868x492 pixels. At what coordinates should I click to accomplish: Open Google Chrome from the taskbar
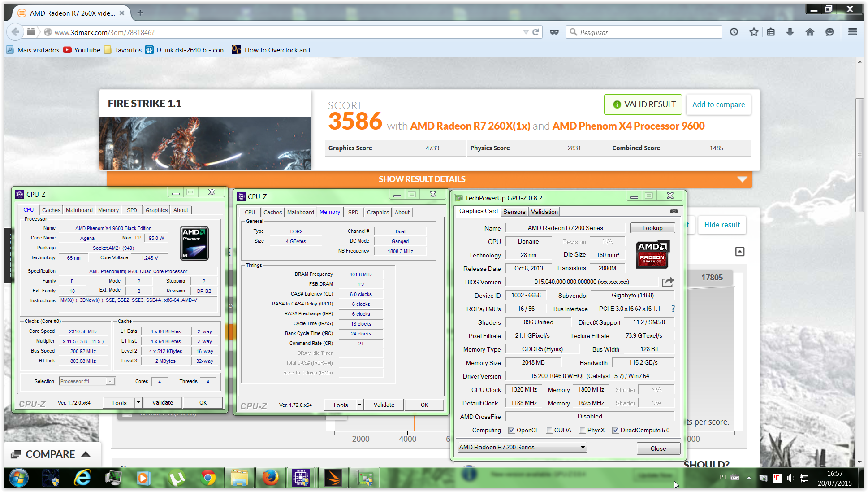(208, 478)
